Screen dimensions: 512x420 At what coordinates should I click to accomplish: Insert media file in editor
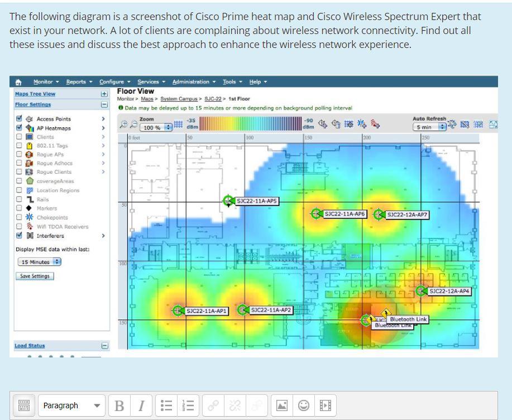click(325, 405)
